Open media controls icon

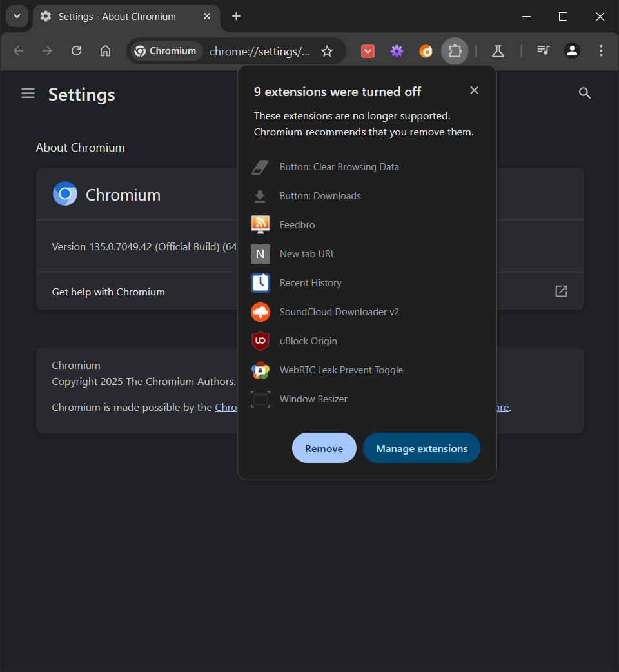[x=543, y=51]
